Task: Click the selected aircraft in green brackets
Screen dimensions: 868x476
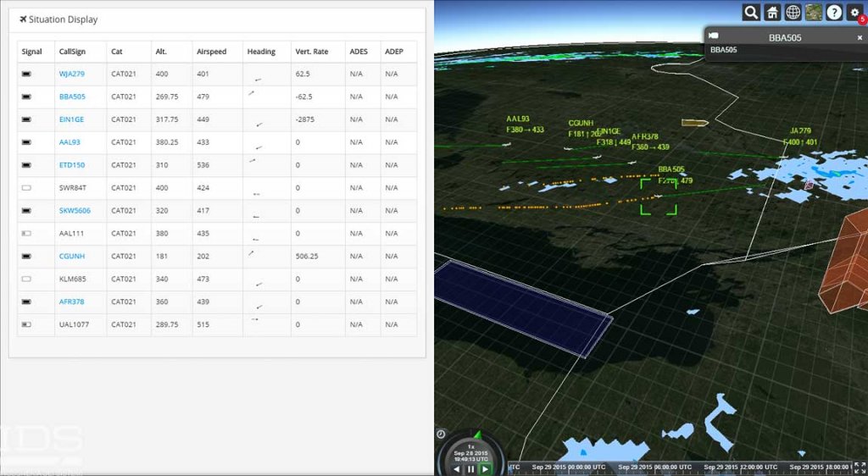Action: coord(659,196)
